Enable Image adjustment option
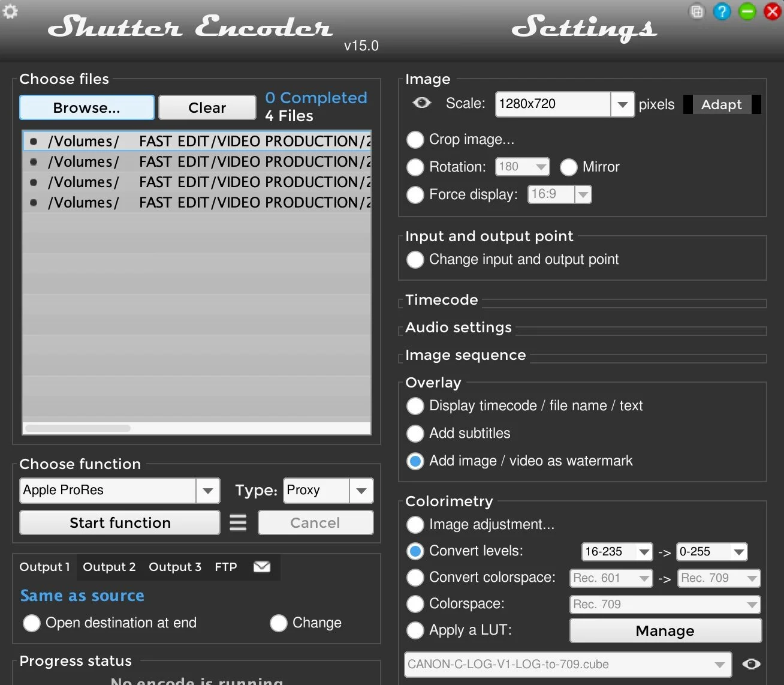784x685 pixels. click(x=415, y=525)
